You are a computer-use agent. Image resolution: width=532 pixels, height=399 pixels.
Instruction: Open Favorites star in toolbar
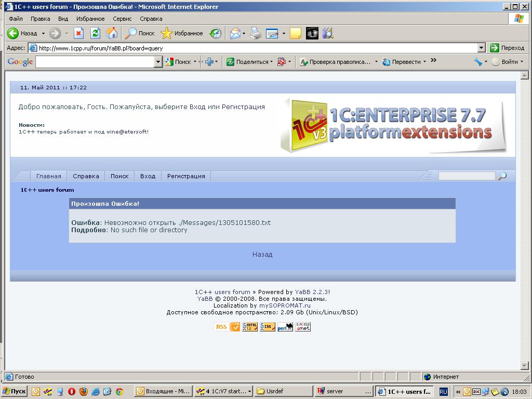click(166, 33)
